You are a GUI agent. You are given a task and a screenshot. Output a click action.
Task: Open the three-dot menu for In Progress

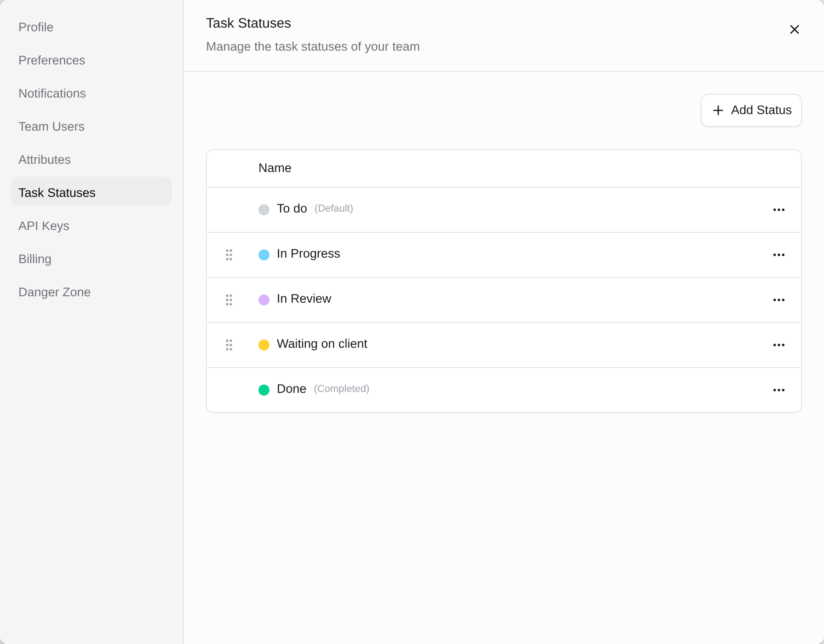point(778,255)
